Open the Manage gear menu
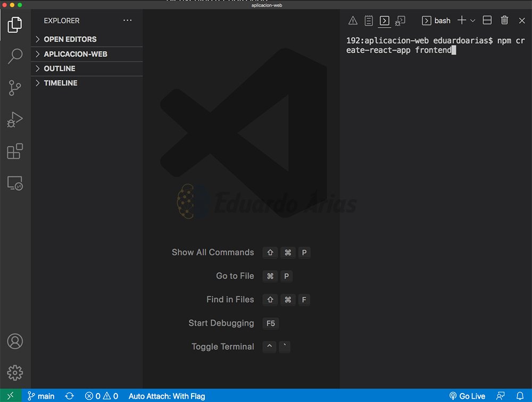The image size is (532, 402). click(x=15, y=373)
